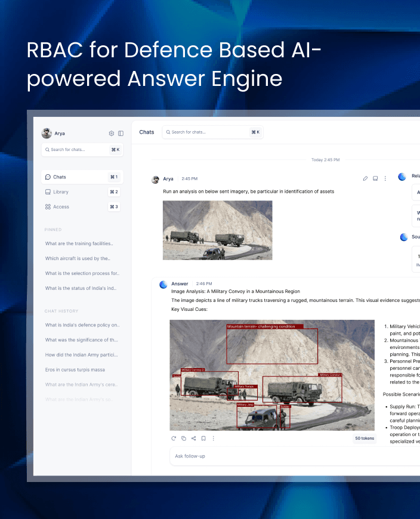This screenshot has height=519, width=420.
Task: Regenerate the answer with refresh icon
Action: 174,438
